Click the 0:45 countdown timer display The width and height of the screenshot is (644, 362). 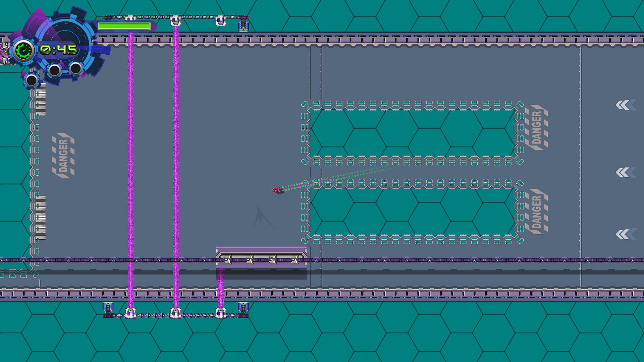pyautogui.click(x=59, y=50)
